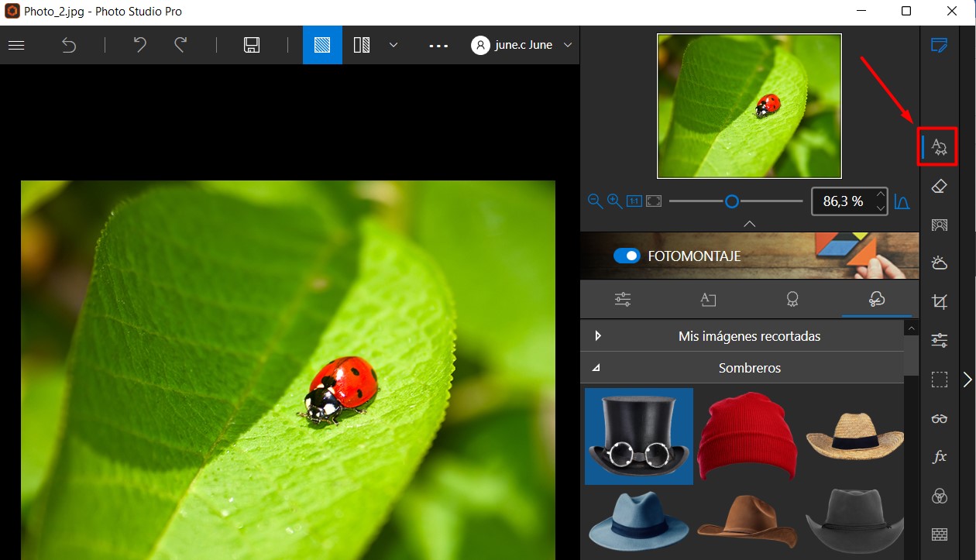976x560 pixels.
Task: Increase zoom with the stepper up arrow
Action: (880, 194)
